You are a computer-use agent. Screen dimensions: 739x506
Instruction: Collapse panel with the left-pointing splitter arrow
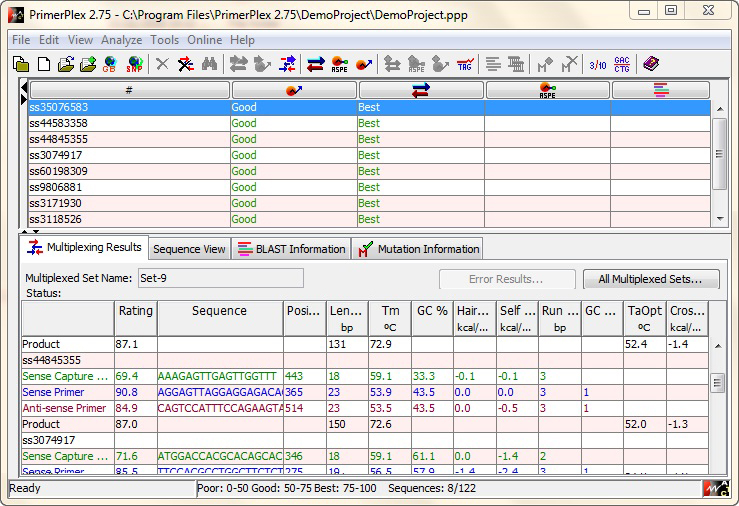(24, 87)
